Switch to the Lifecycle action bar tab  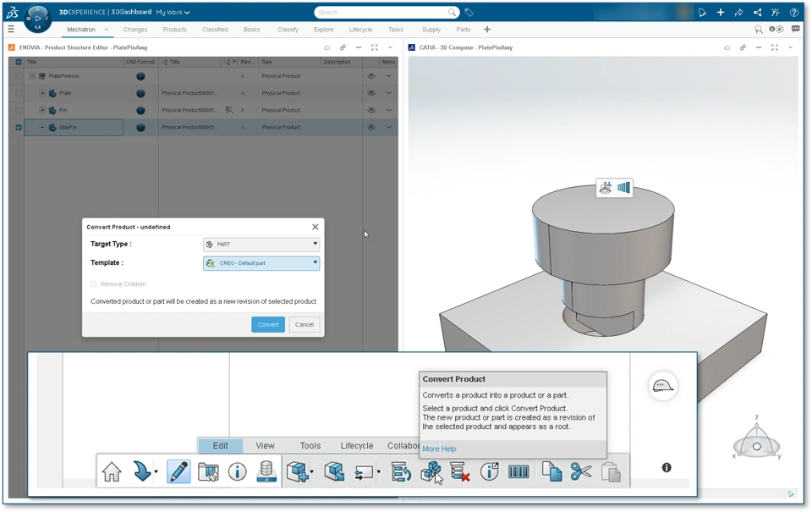[356, 446]
